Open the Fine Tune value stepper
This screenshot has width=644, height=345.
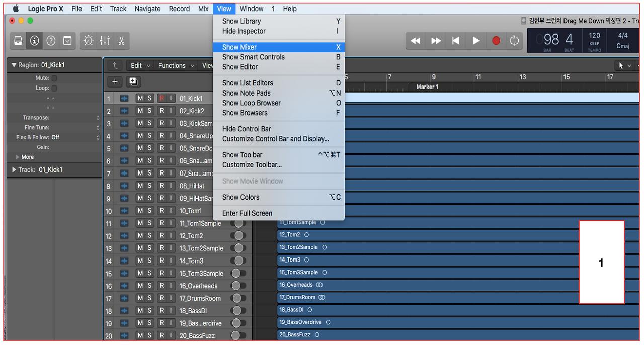[x=98, y=127]
